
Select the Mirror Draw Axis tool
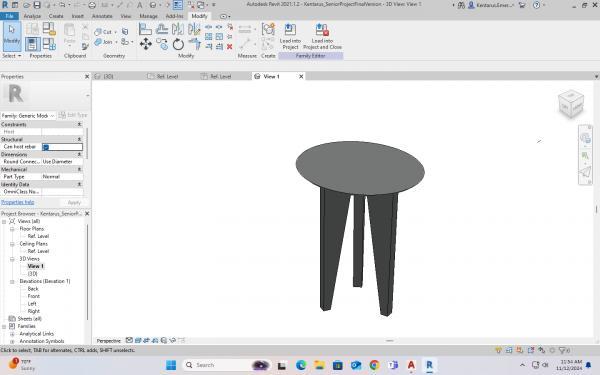click(x=194, y=29)
